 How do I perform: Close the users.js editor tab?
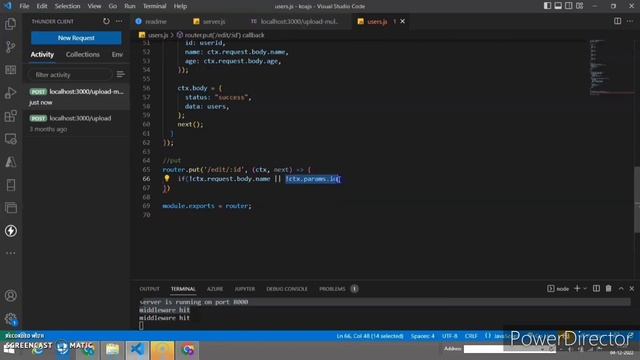[x=402, y=21]
